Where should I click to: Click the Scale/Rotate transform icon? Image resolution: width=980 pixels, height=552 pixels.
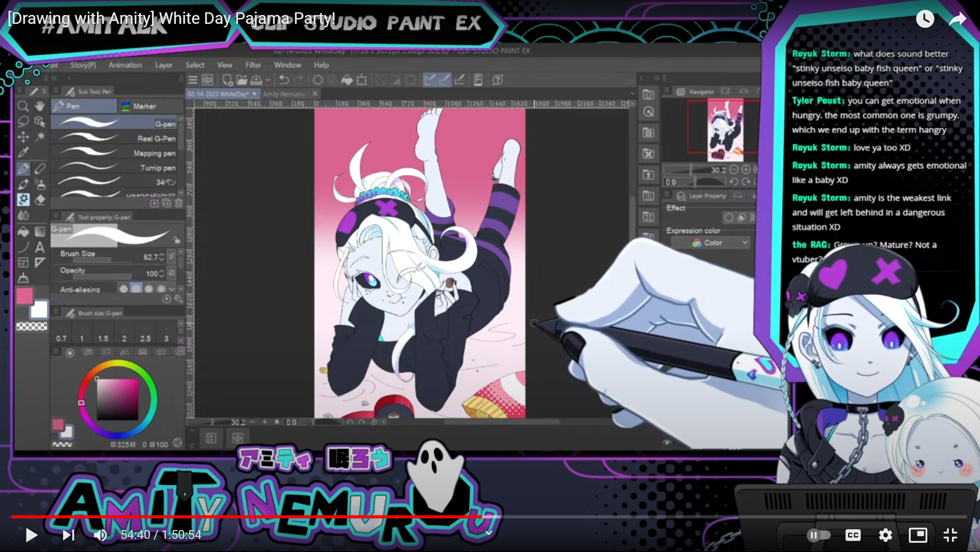click(361, 80)
